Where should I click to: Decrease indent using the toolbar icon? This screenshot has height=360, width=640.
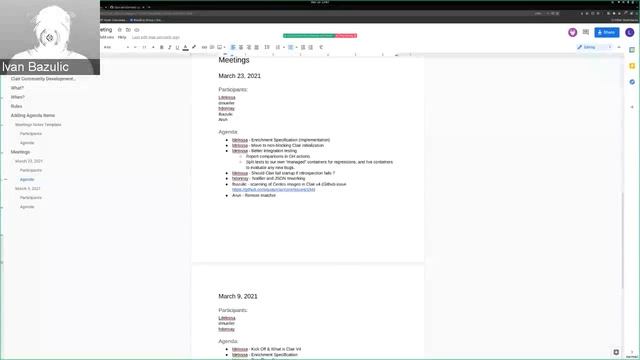pos(303,47)
